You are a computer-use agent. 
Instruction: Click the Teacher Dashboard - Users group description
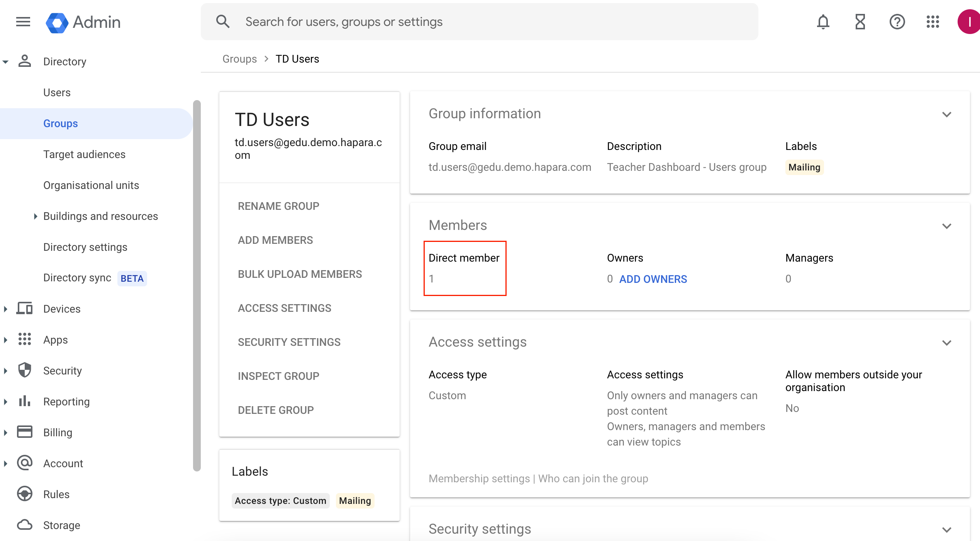(x=687, y=167)
